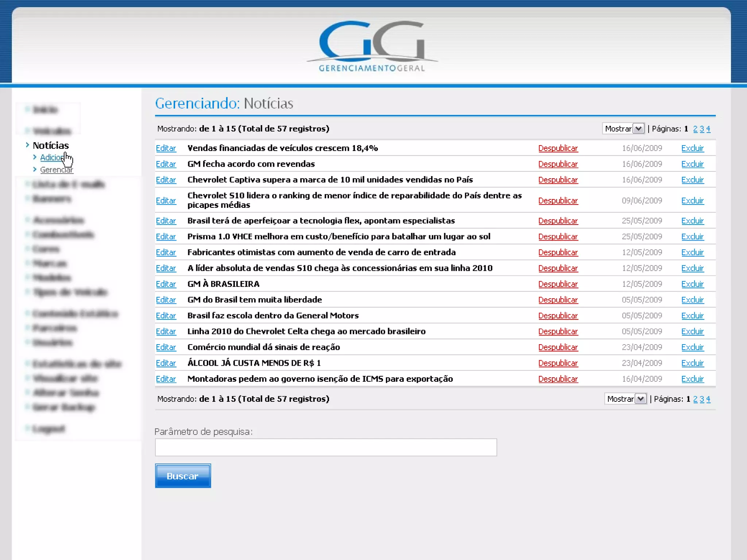Despublicar the Chevrolet S10 ranking news item
747x560 pixels.
coord(558,201)
